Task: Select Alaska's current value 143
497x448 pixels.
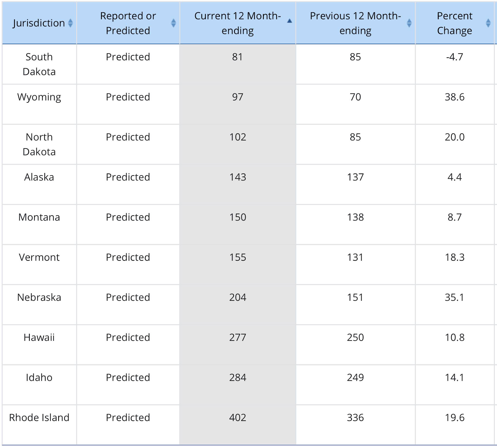Action: click(238, 177)
